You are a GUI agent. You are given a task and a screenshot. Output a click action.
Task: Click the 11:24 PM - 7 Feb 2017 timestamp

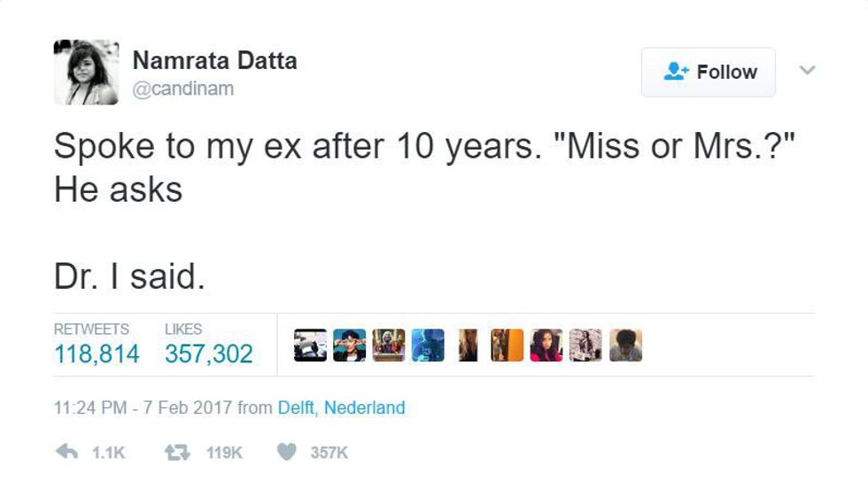point(143,407)
